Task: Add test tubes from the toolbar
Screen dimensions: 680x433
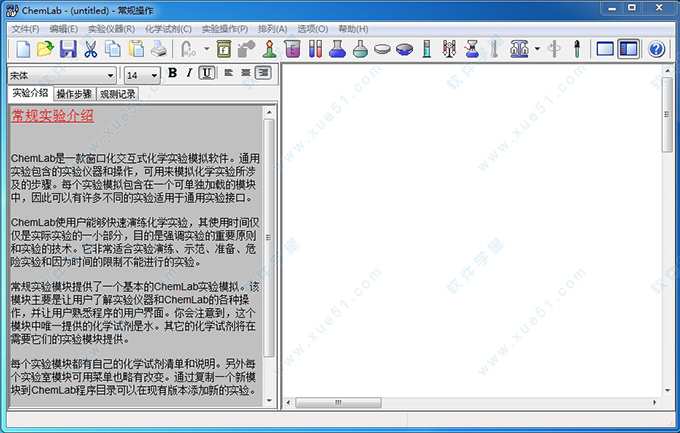Action: pyautogui.click(x=315, y=49)
